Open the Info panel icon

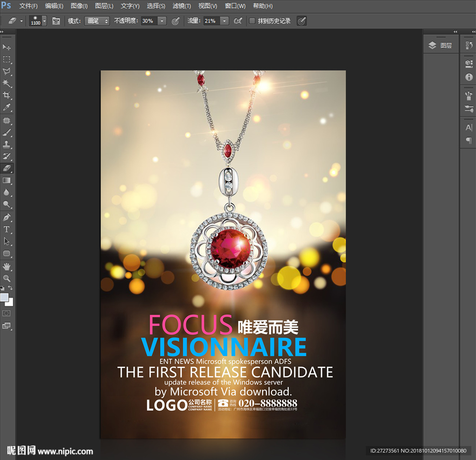(x=469, y=77)
